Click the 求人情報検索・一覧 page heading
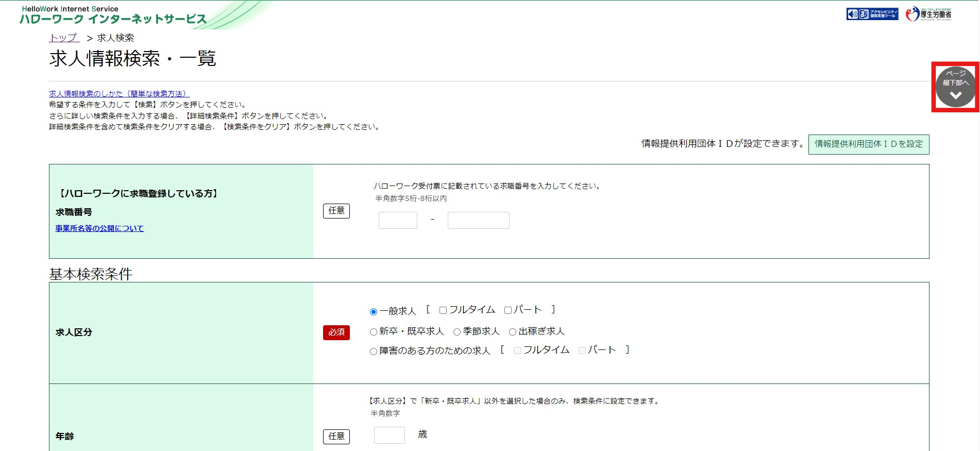This screenshot has height=451, width=980. (132, 59)
